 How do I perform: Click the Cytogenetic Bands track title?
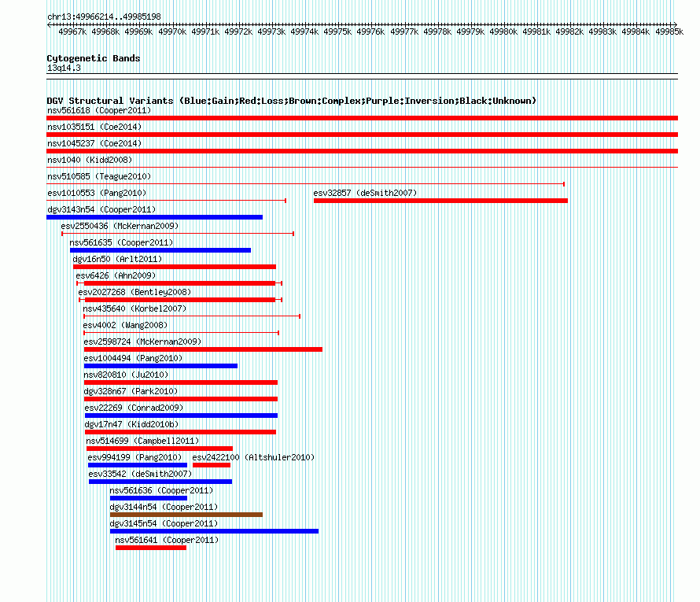[x=94, y=58]
